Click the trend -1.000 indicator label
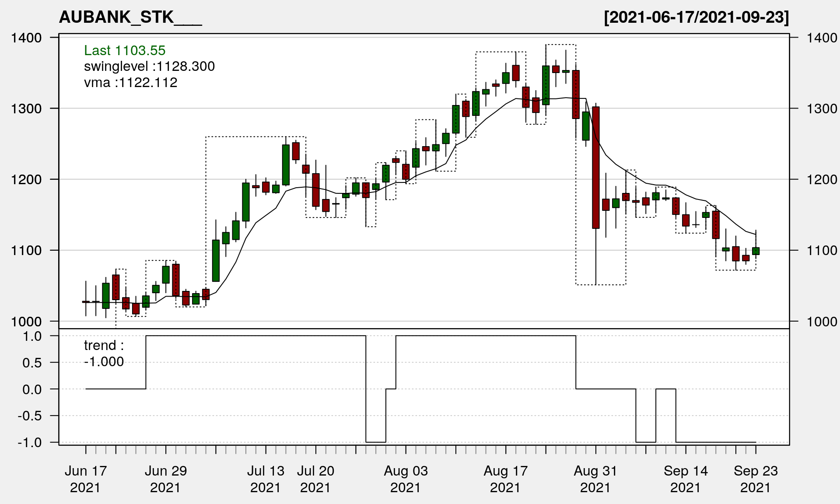The width and height of the screenshot is (840, 504). point(104,353)
